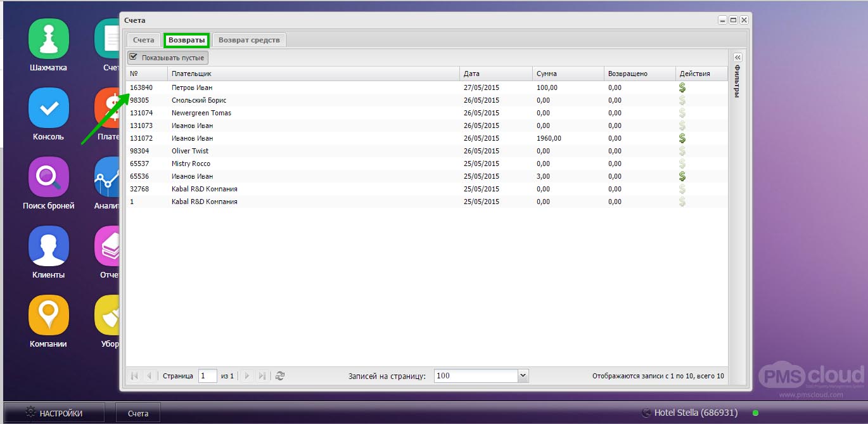Click dollar icon for Mistry Rocco

[682, 164]
